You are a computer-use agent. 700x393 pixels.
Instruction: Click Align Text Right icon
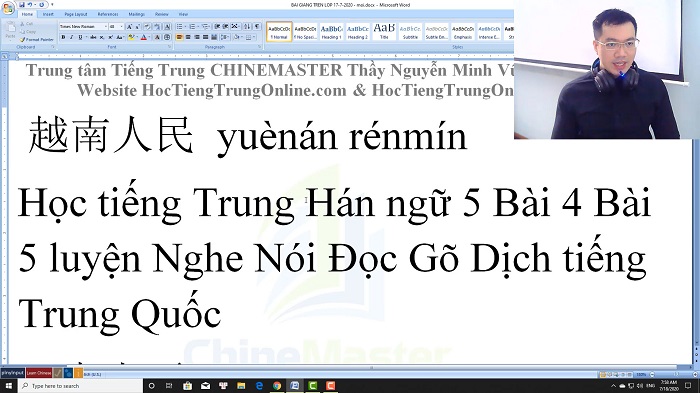197,38
